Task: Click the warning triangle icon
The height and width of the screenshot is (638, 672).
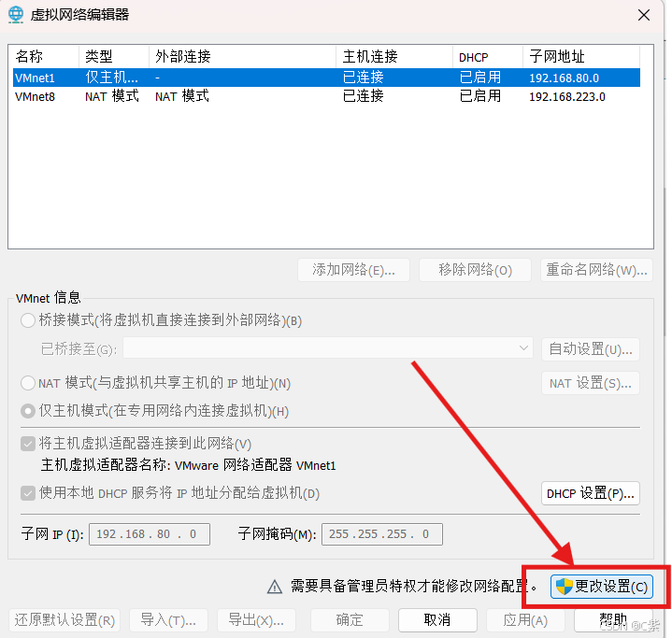Action: coord(274,587)
